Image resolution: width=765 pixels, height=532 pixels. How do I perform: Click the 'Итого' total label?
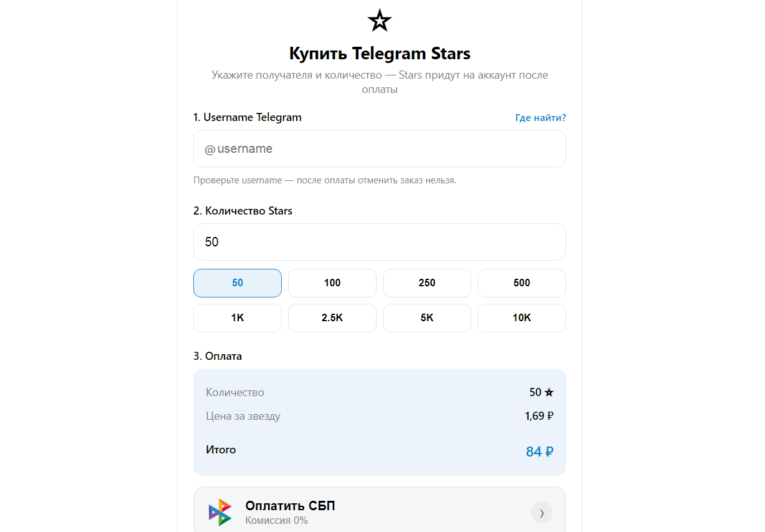(221, 450)
